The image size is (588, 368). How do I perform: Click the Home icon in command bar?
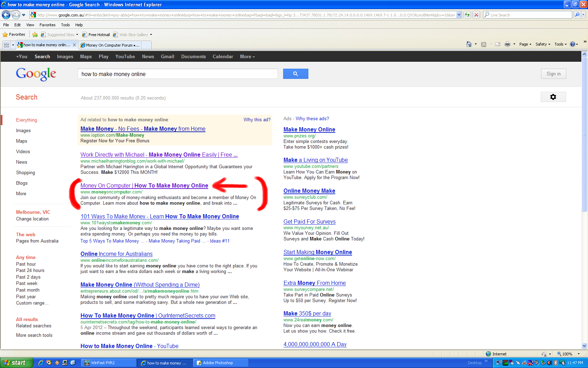pos(469,44)
